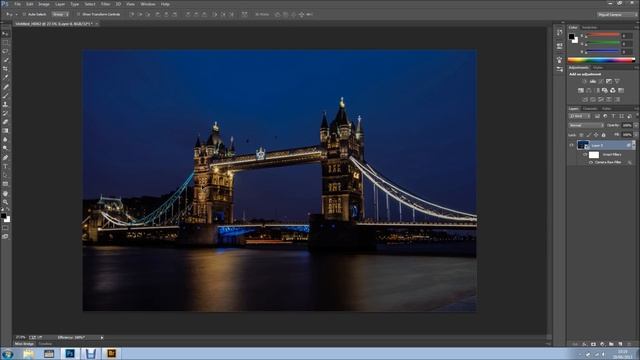Select the Hand tool
The image size is (640, 360).
(5, 193)
